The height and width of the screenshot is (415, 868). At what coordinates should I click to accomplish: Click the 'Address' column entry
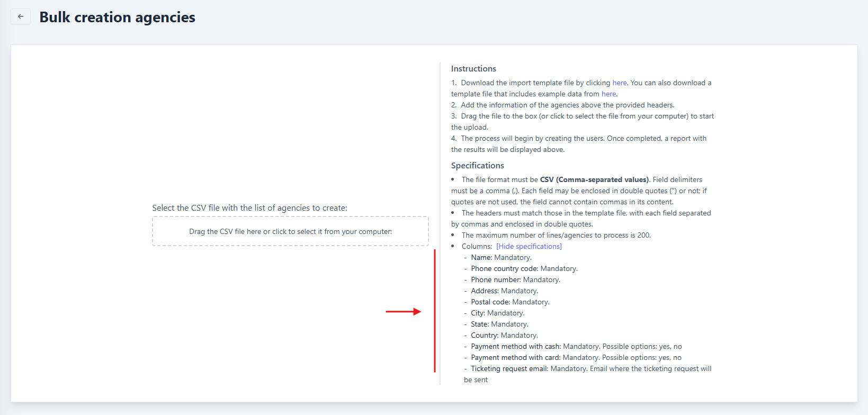504,291
